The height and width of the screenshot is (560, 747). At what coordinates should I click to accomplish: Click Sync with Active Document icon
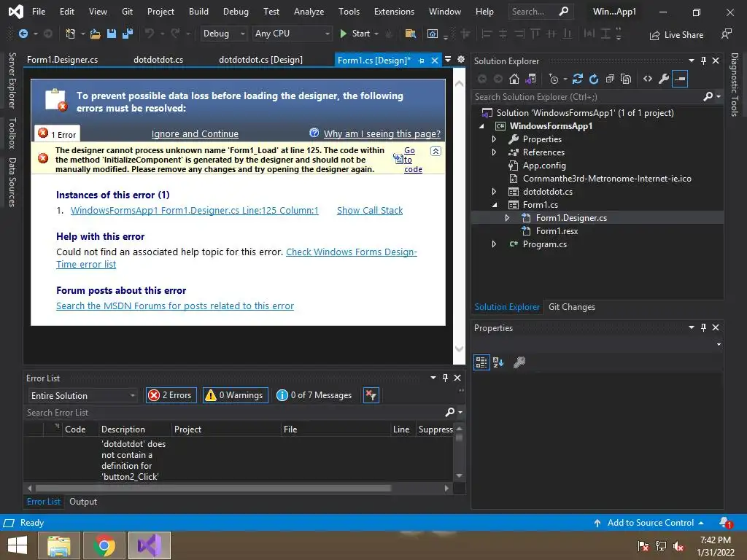point(578,79)
